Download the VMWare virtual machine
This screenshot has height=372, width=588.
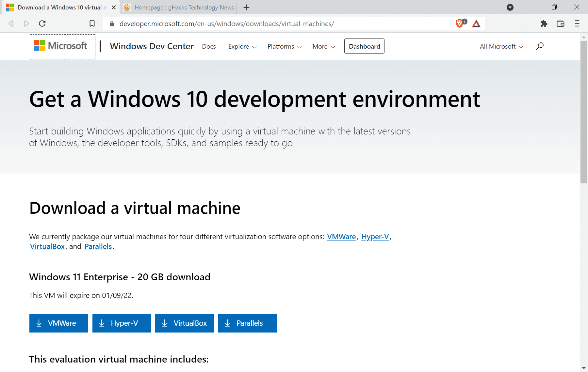(58, 323)
